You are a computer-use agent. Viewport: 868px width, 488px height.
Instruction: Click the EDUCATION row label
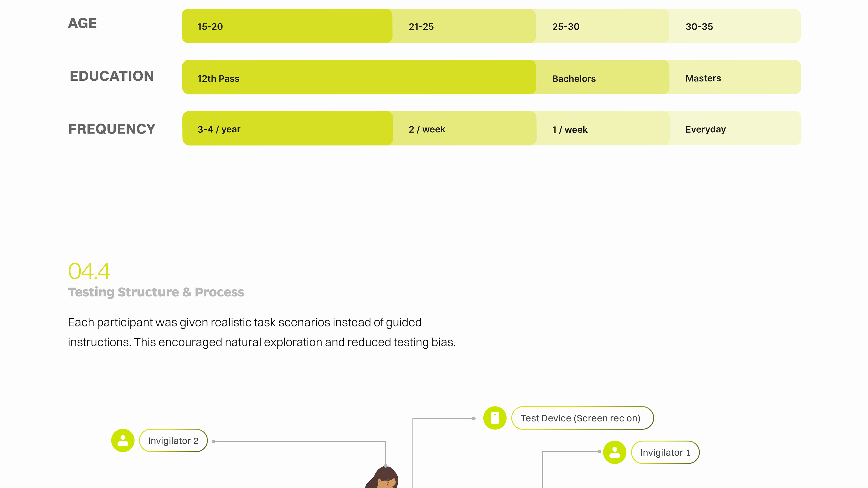click(x=111, y=76)
